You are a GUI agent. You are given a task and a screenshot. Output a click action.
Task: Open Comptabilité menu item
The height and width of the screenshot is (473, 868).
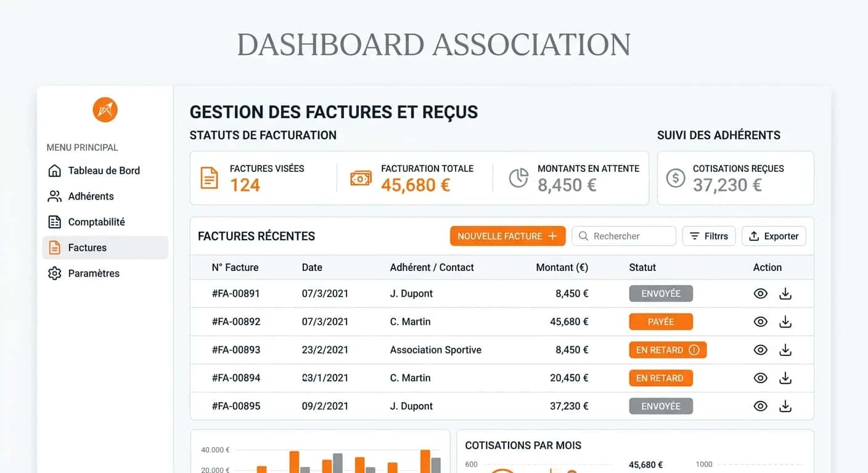pos(105,222)
